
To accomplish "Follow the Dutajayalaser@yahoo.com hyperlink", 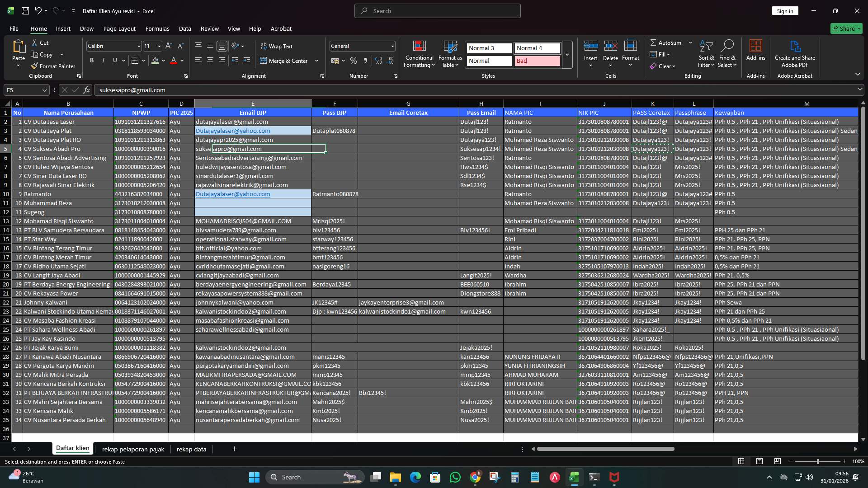I will [233, 131].
